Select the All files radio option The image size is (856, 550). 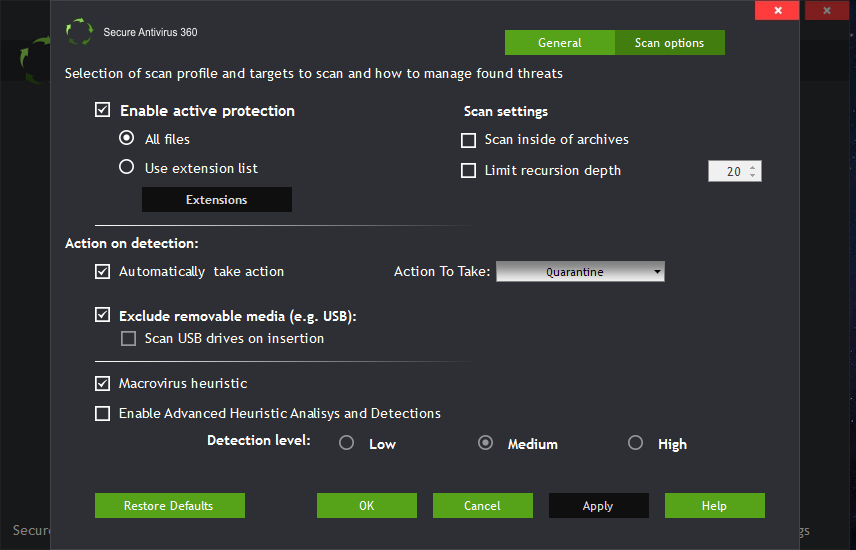(127, 139)
